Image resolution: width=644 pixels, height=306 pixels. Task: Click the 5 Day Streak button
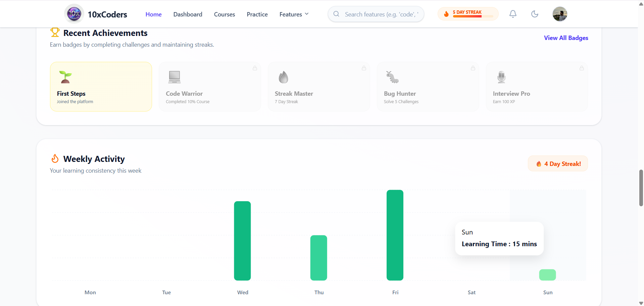tap(468, 14)
